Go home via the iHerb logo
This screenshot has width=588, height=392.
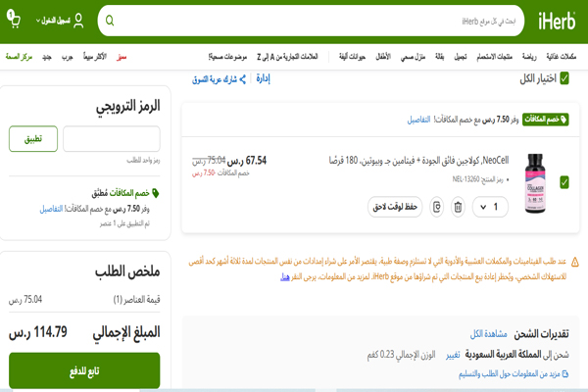557,21
